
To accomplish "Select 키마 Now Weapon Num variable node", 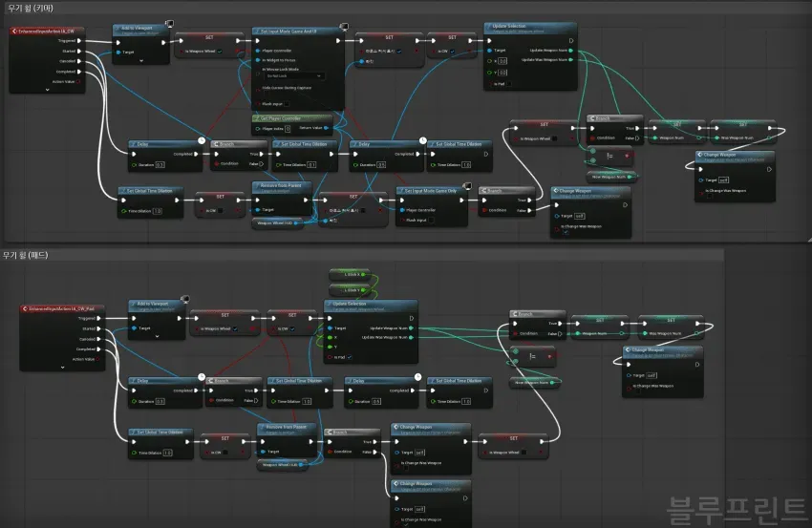I will tap(611, 177).
